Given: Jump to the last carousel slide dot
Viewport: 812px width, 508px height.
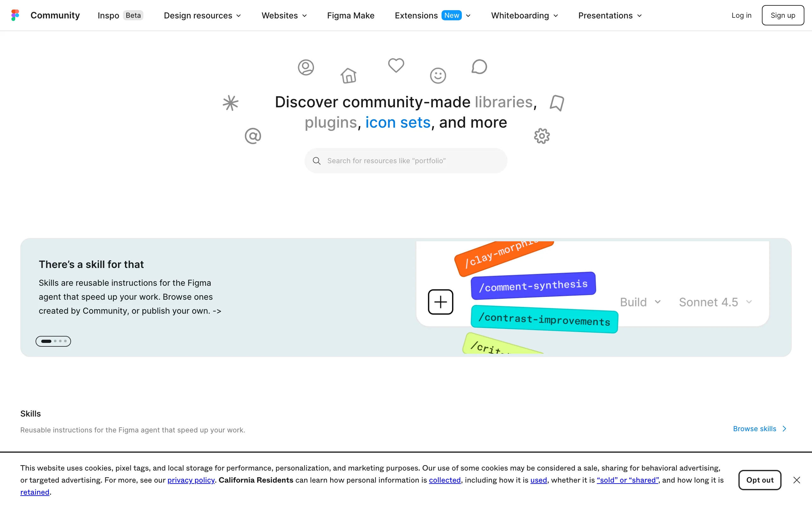Looking at the screenshot, I should pyautogui.click(x=65, y=341).
